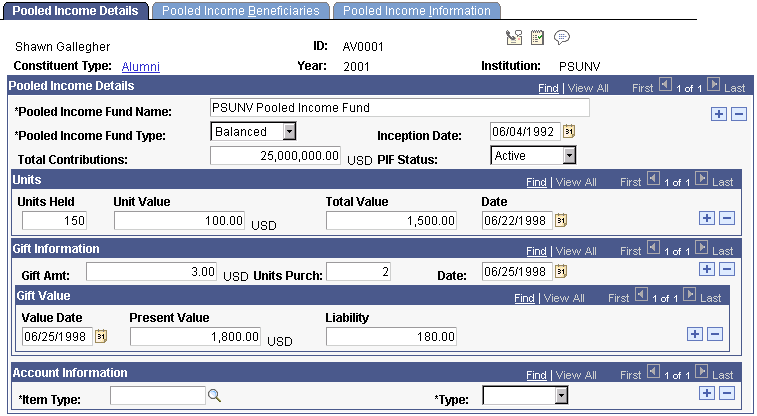Click the Total Contributions field
The height and width of the screenshot is (416, 757).
(x=275, y=155)
